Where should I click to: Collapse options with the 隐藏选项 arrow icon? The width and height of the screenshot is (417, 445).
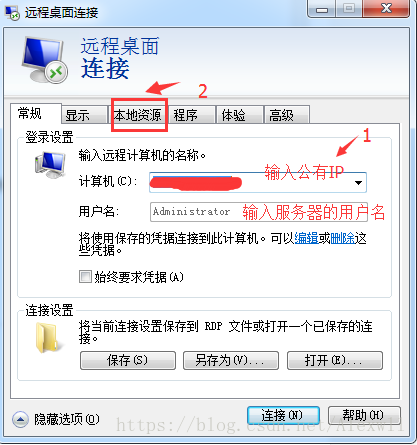point(20,419)
